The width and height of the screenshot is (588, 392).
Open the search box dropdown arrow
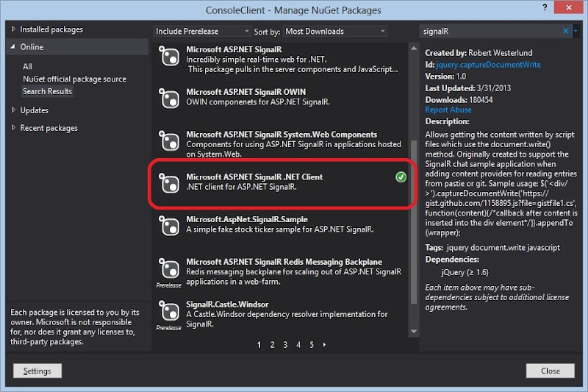[576, 31]
